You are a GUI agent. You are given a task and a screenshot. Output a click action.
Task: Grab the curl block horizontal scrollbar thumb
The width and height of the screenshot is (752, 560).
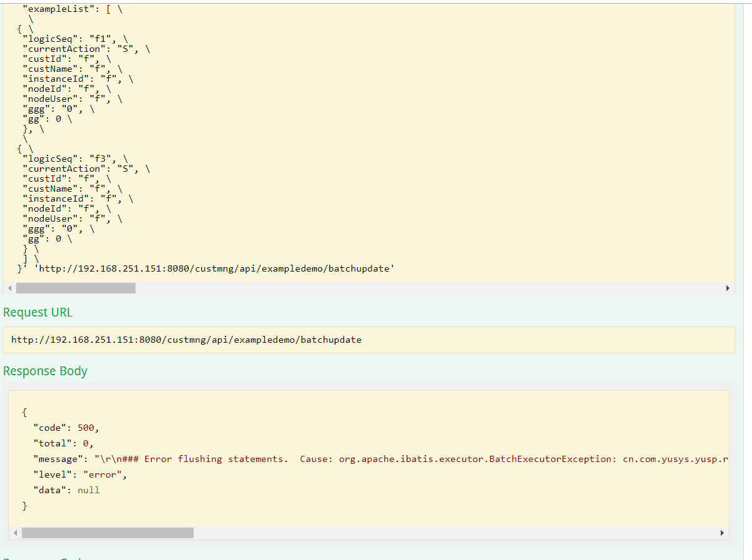pos(76,288)
